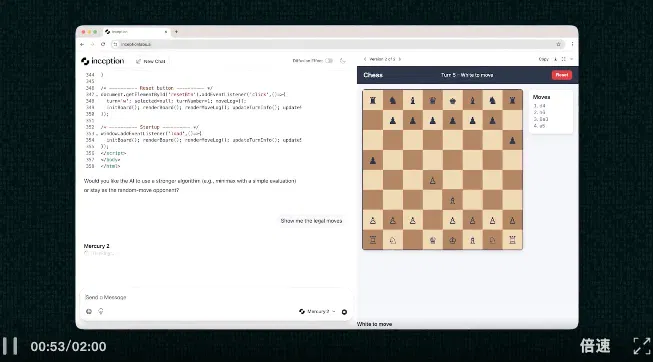Click the globe web search icon
This screenshot has height=362, width=653.
(89, 311)
